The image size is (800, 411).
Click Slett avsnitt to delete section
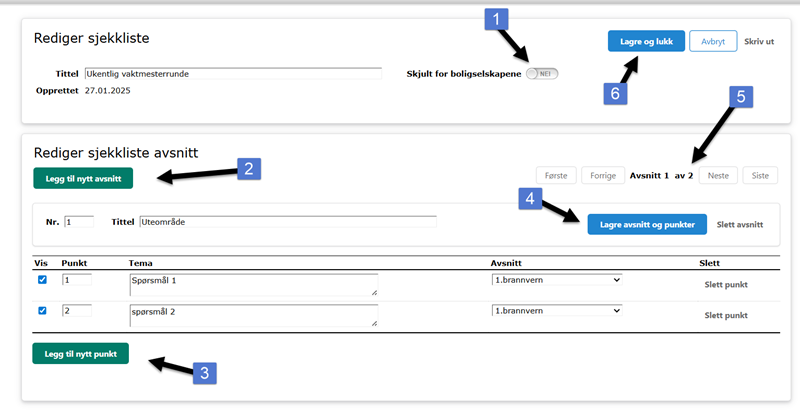click(x=740, y=224)
